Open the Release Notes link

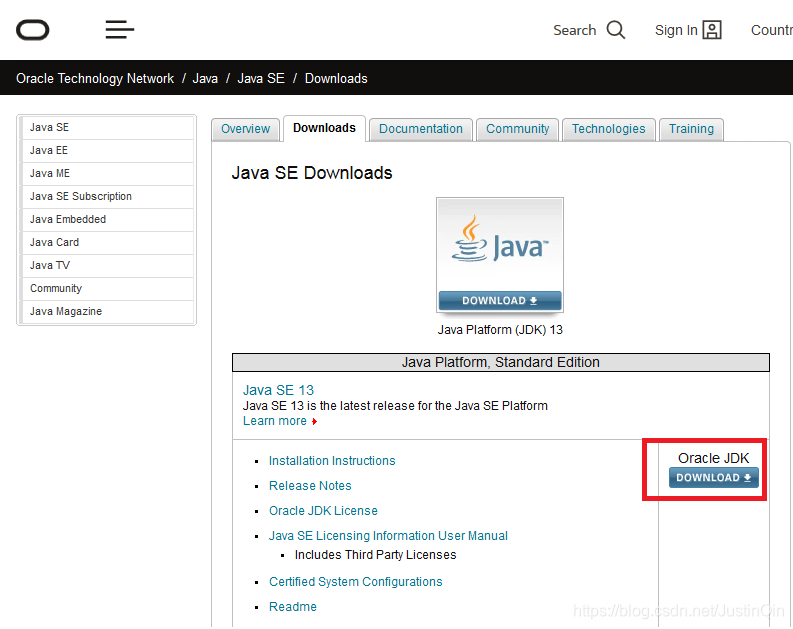pos(310,485)
